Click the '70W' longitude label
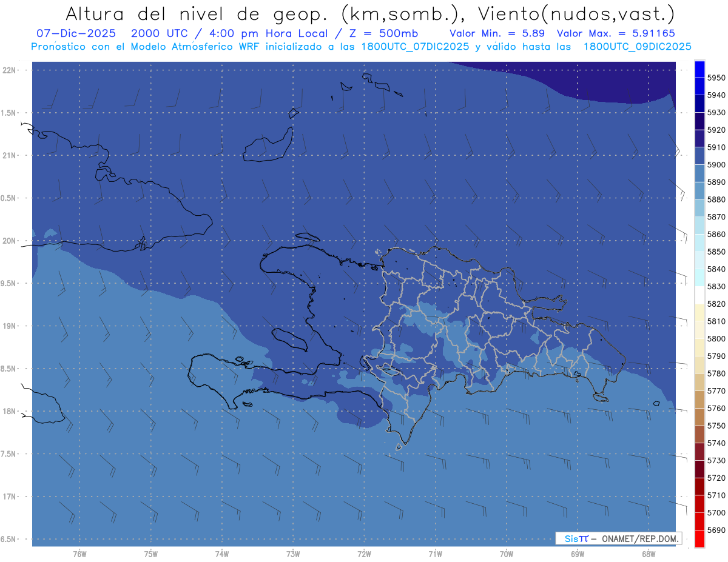 click(507, 554)
